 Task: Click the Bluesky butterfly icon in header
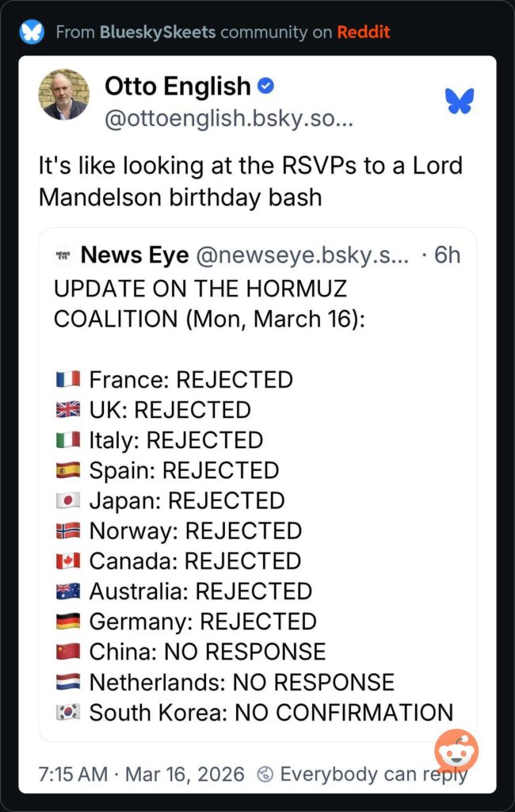tap(32, 33)
